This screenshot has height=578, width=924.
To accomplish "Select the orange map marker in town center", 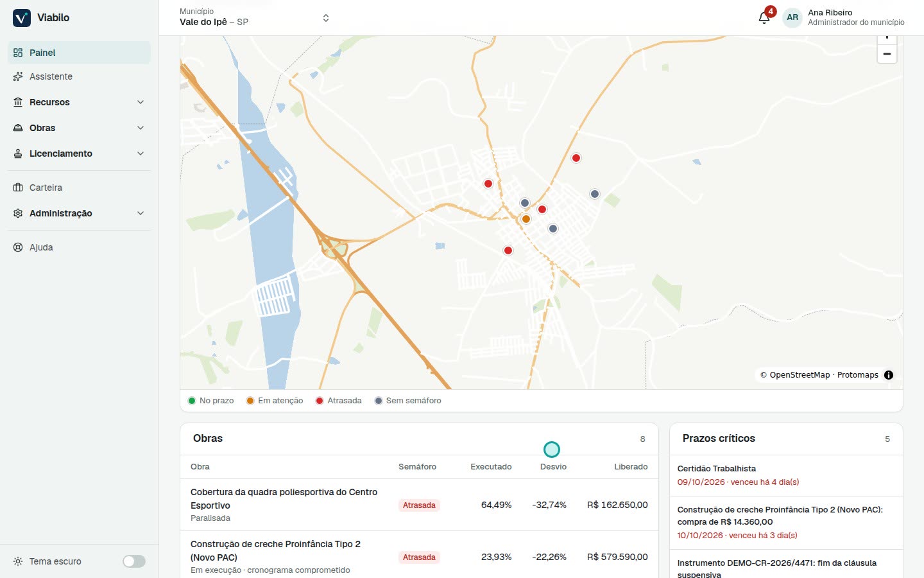I will [526, 219].
